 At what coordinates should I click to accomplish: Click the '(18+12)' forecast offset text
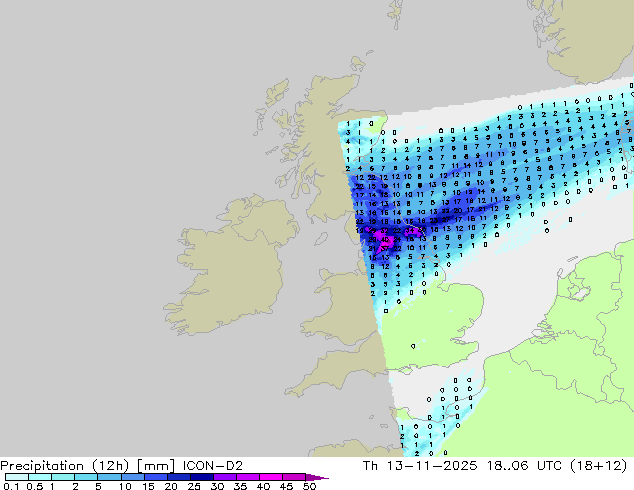pos(598,466)
